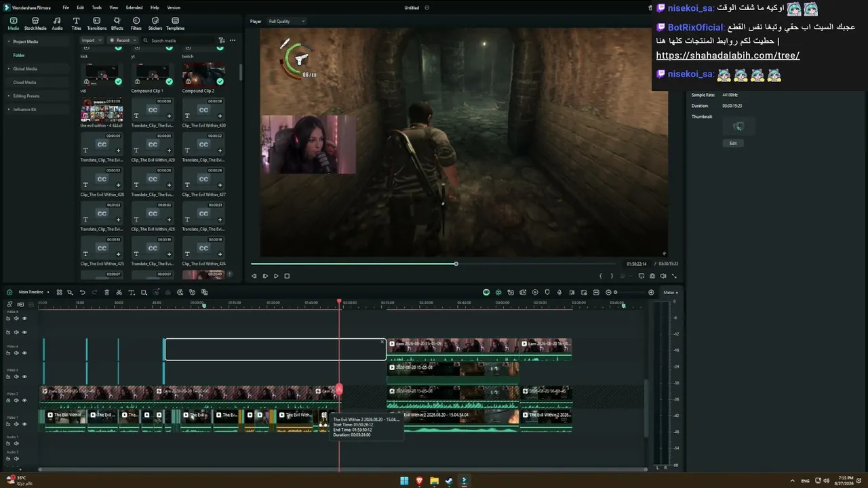Toggle visibility of the Video 4 track

pos(24,353)
